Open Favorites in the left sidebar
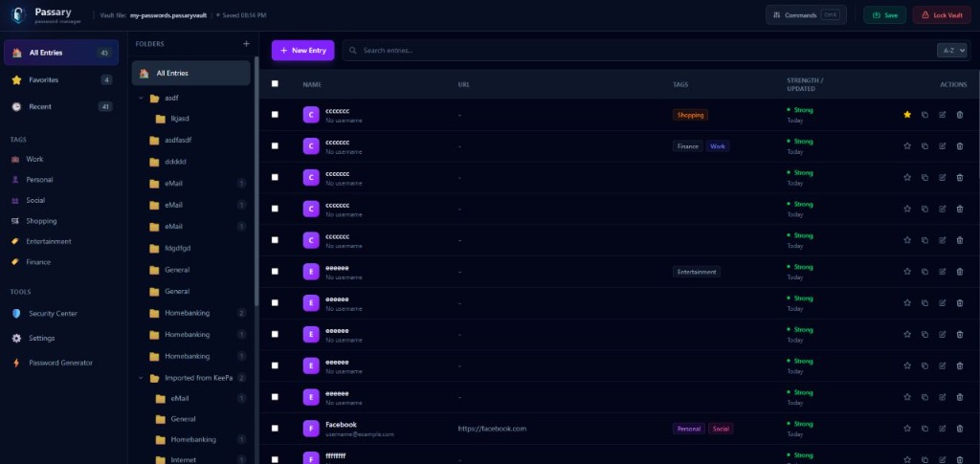 61,80
